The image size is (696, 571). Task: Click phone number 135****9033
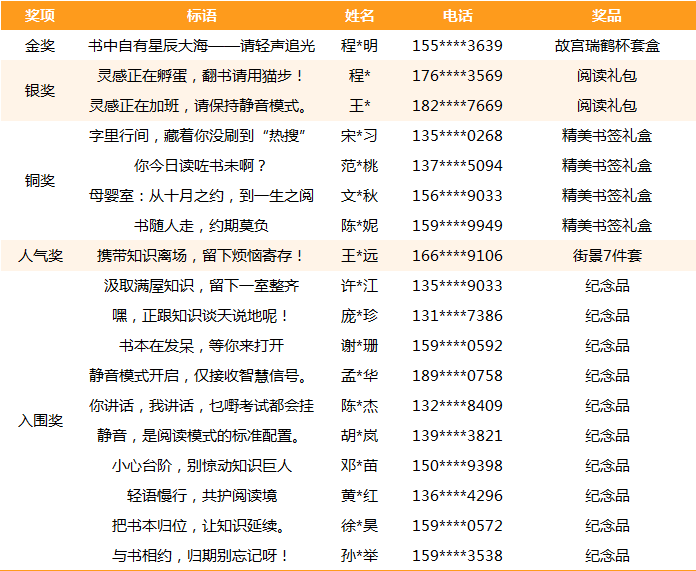457,286
